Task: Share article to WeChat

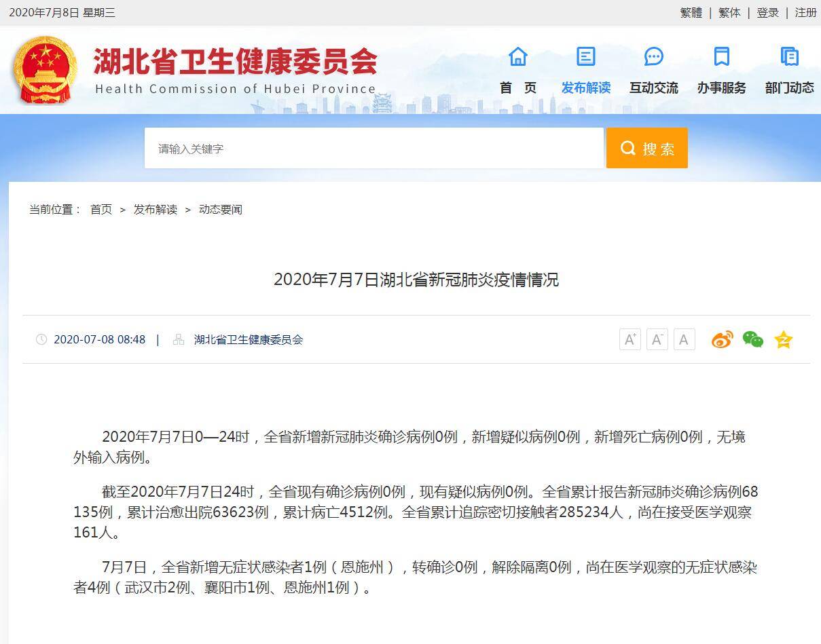Action: click(752, 339)
